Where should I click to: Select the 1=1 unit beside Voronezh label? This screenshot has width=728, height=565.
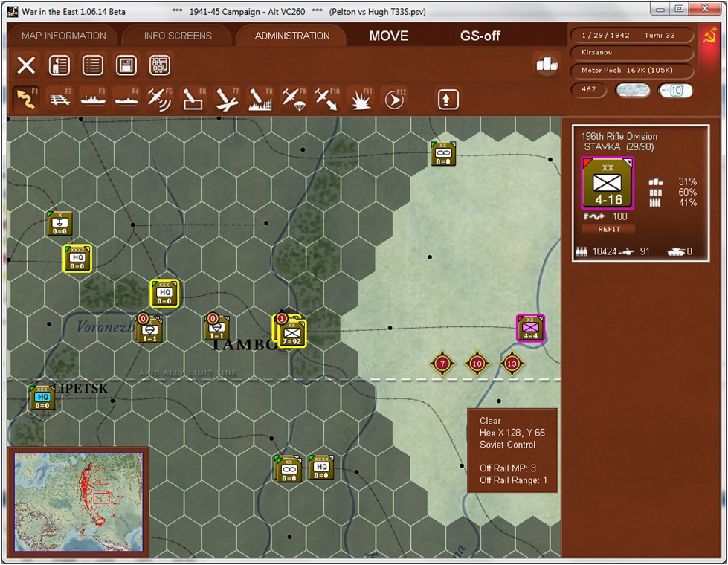[x=149, y=329]
